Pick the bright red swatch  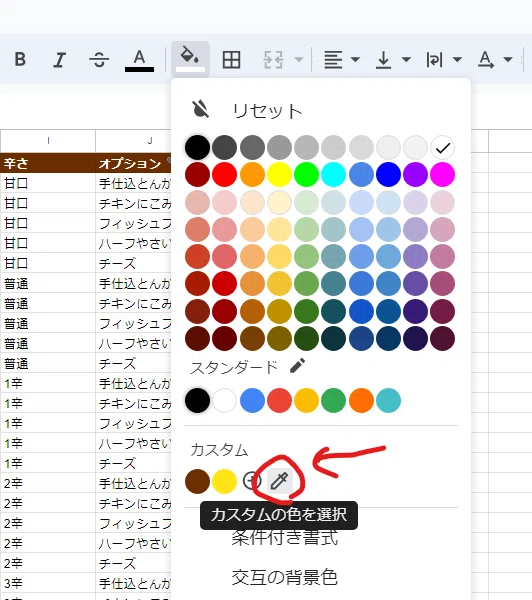[224, 174]
